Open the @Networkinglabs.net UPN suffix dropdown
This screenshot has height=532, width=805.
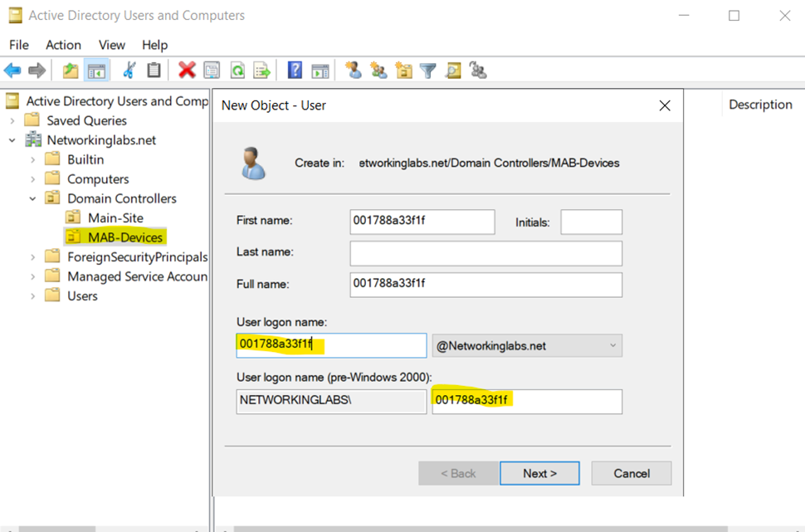click(527, 345)
